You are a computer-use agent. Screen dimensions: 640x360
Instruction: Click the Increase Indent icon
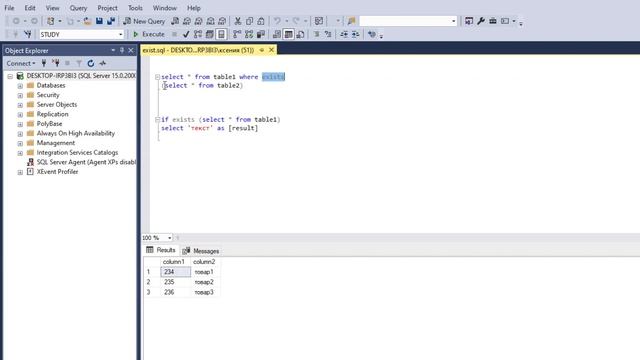(356, 34)
